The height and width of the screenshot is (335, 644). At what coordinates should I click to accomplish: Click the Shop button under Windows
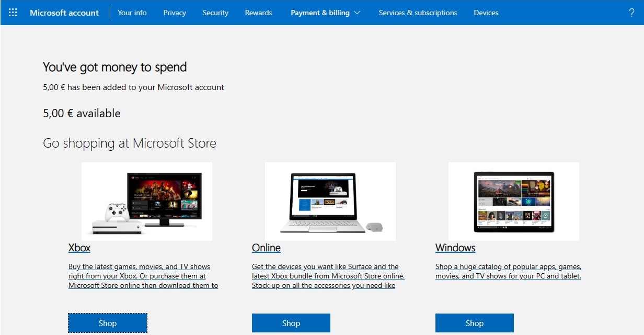pyautogui.click(x=475, y=323)
